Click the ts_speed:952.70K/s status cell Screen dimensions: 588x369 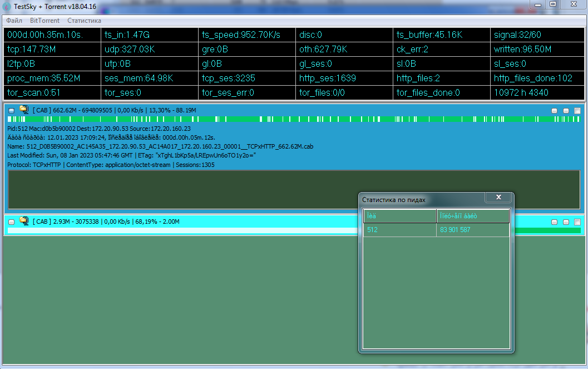point(247,35)
